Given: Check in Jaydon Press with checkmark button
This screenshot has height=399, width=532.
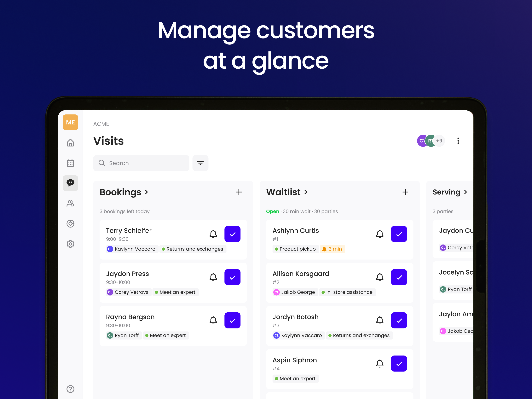Looking at the screenshot, I should click(x=232, y=277).
